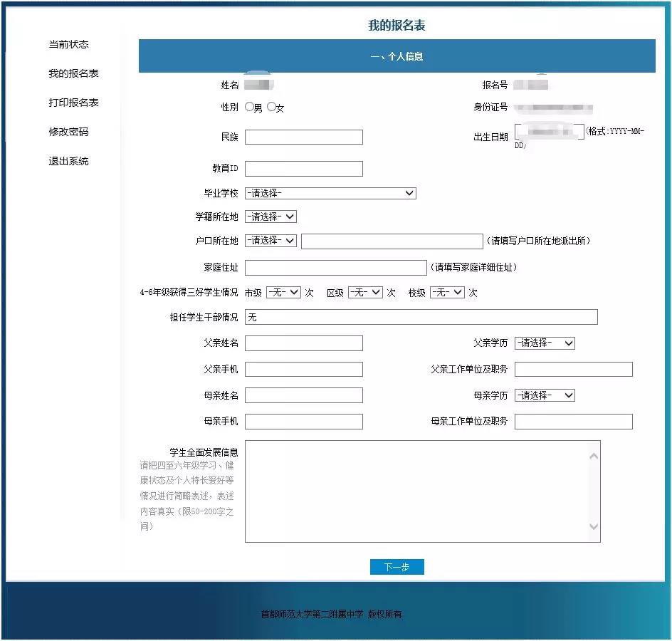Open 我的报名表 in the sidebar

point(73,73)
